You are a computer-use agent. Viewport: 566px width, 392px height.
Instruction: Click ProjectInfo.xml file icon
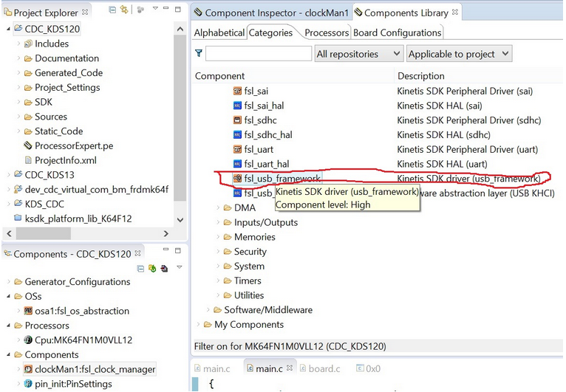click(x=28, y=160)
